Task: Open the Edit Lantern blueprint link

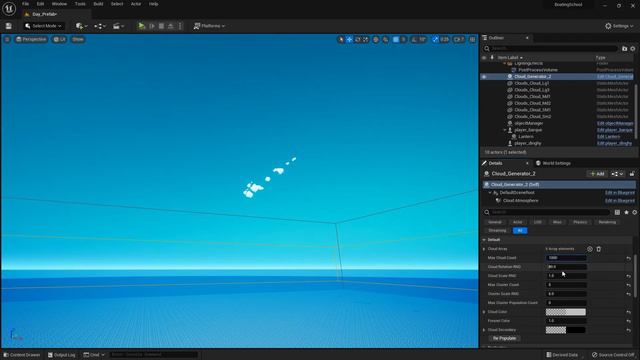Action: point(608,137)
